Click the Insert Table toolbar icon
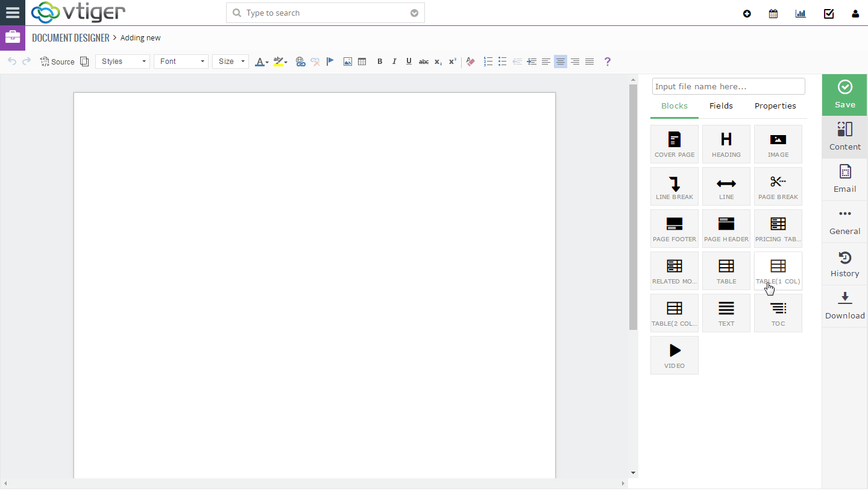868x503 pixels. pyautogui.click(x=362, y=62)
